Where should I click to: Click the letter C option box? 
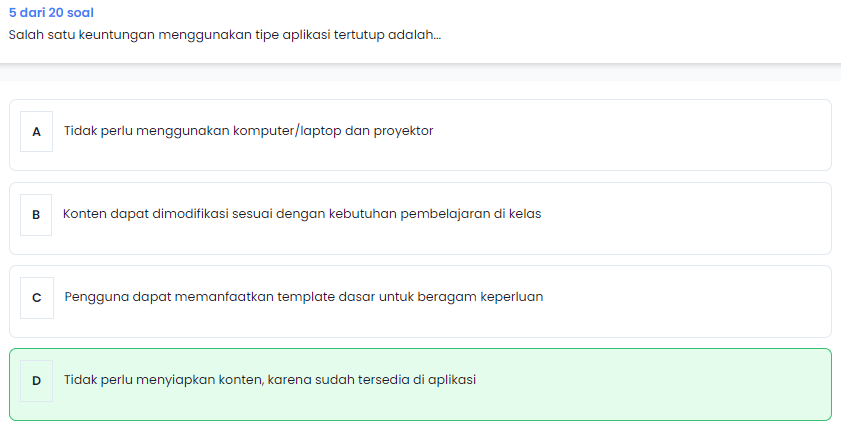click(x=37, y=298)
